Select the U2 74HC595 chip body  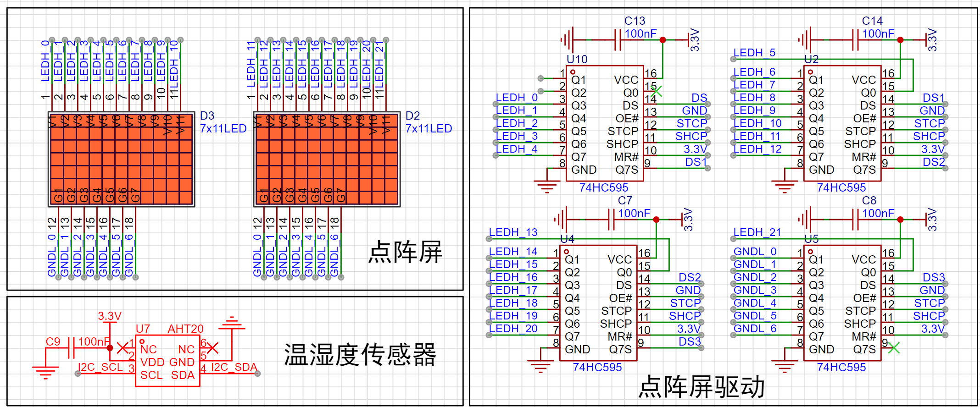[842, 123]
